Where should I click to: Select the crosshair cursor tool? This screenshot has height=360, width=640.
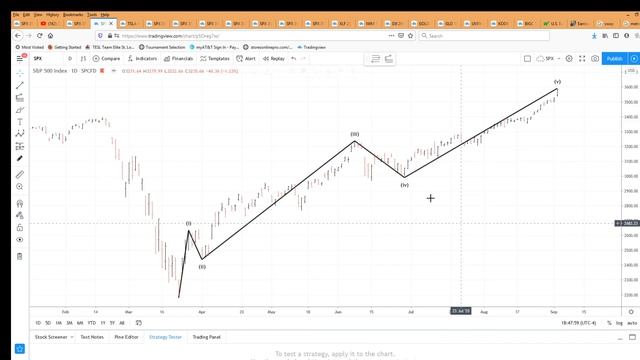point(20,73)
